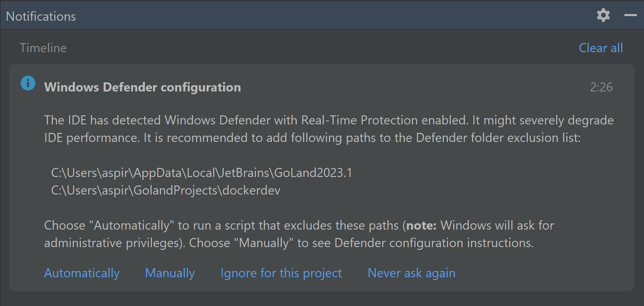644x306 pixels.
Task: Clear all notifications in the timeline
Action: (601, 48)
